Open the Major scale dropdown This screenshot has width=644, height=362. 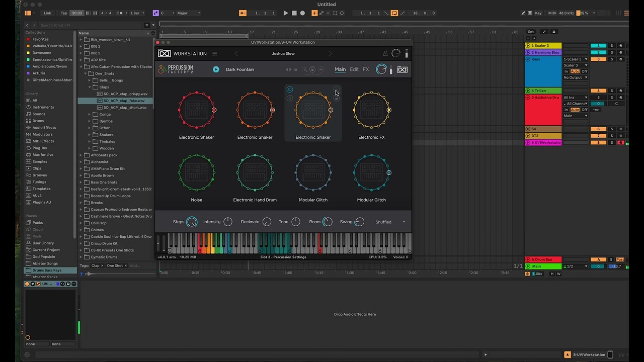pyautogui.click(x=188, y=13)
